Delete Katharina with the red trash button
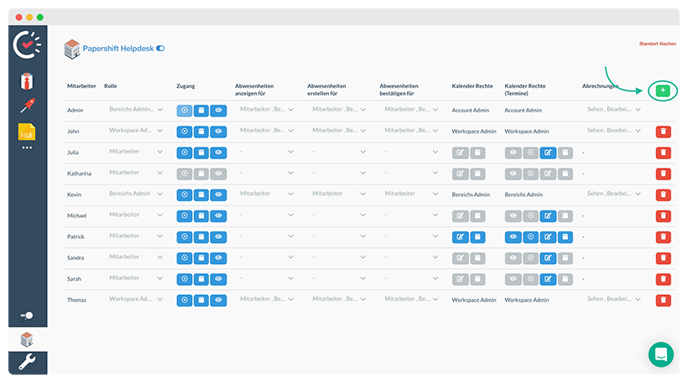The height and width of the screenshot is (383, 688). coord(663,173)
